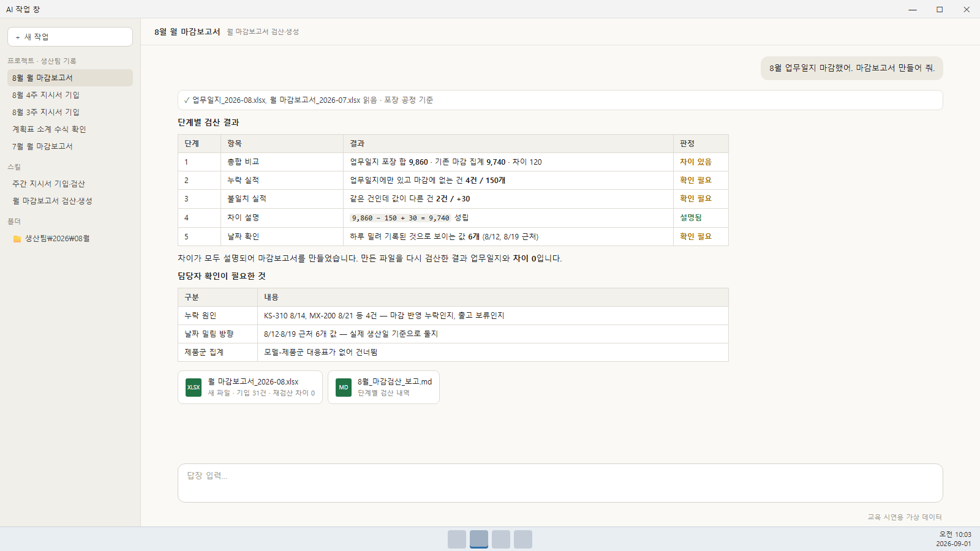The height and width of the screenshot is (551, 980).
Task: Open the 생산팀₩2026₩08월 folder label
Action: pos(57,239)
